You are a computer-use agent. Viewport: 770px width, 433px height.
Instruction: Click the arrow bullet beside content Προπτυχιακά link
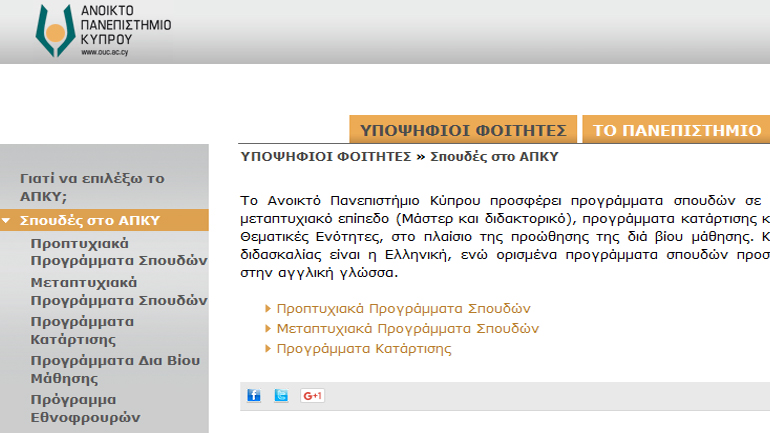(268, 308)
